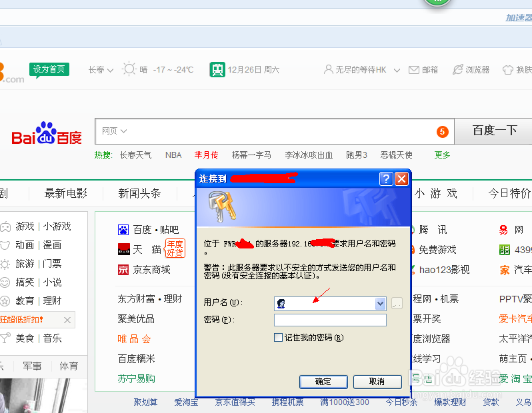532x413 pixels.
Task: Click the 网易 red icon
Action: tap(503, 230)
